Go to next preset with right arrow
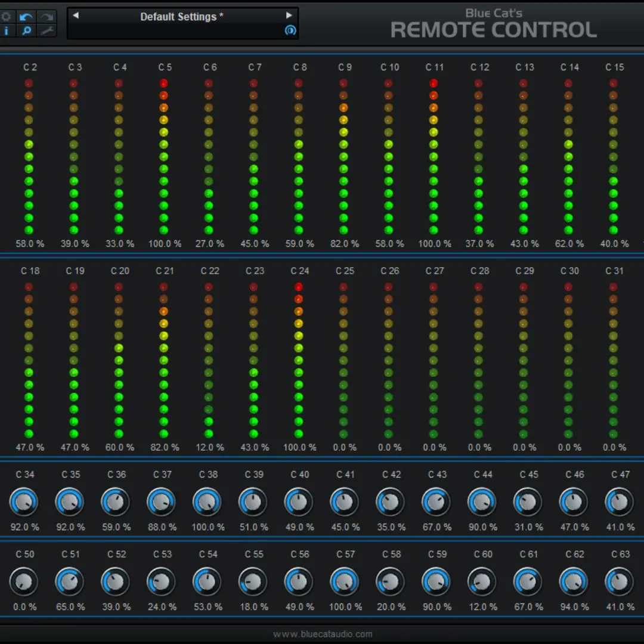Viewport: 644px width, 644px height. (289, 16)
